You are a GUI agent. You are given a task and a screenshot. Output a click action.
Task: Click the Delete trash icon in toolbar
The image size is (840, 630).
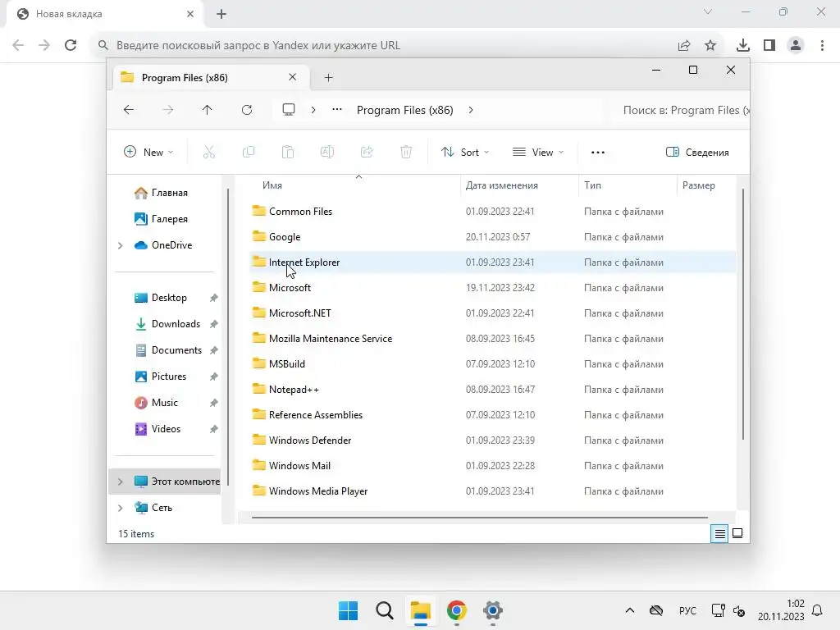[406, 152]
